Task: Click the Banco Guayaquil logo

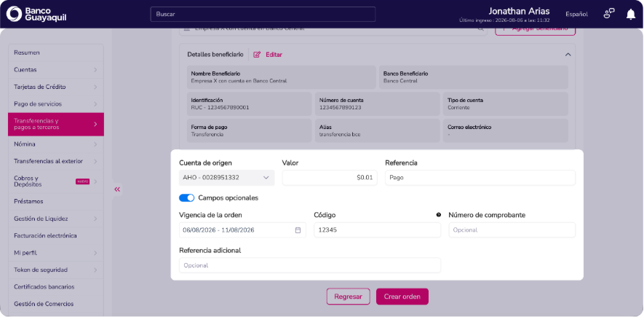Action: click(x=36, y=14)
